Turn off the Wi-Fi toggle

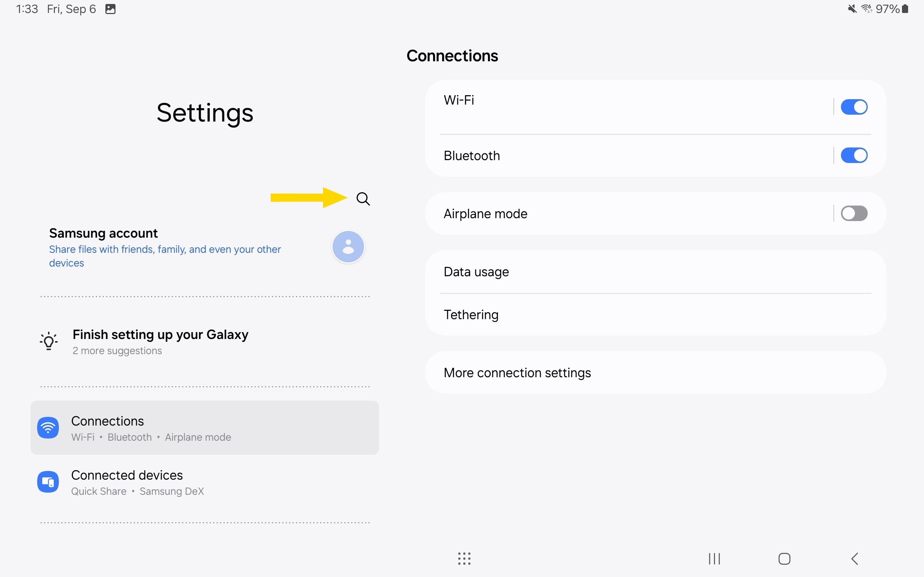854,107
